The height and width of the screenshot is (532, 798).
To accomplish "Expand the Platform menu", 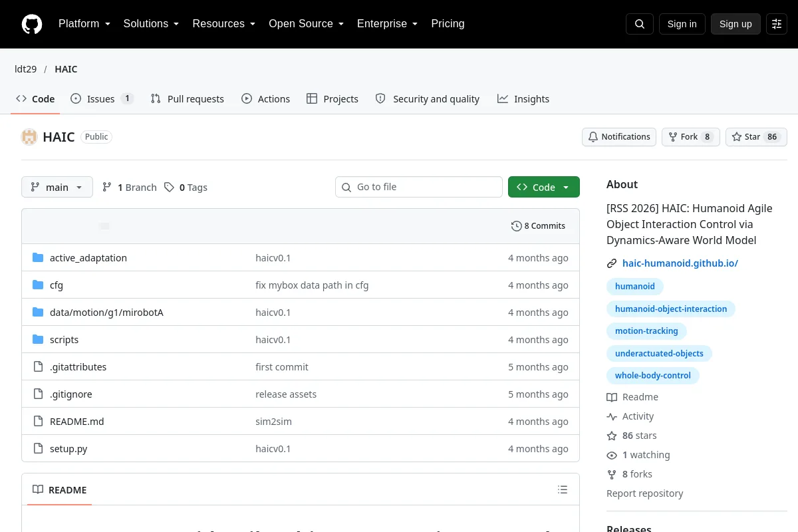I will coord(84,24).
